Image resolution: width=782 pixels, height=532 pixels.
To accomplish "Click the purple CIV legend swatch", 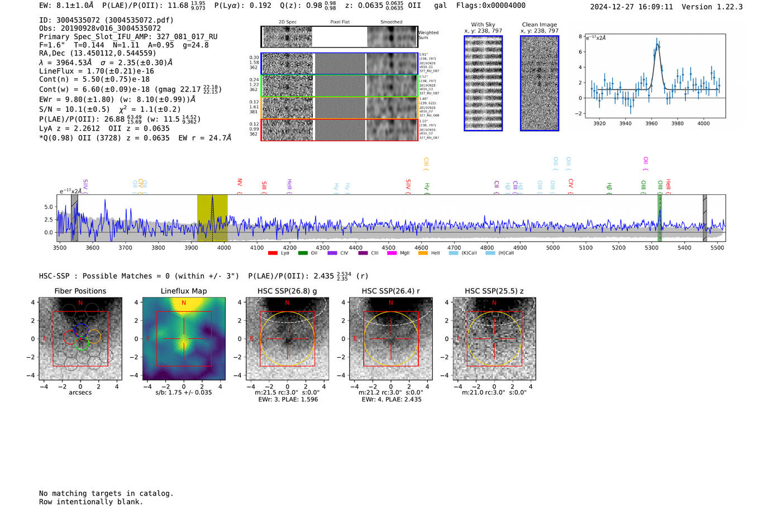I will [332, 253].
